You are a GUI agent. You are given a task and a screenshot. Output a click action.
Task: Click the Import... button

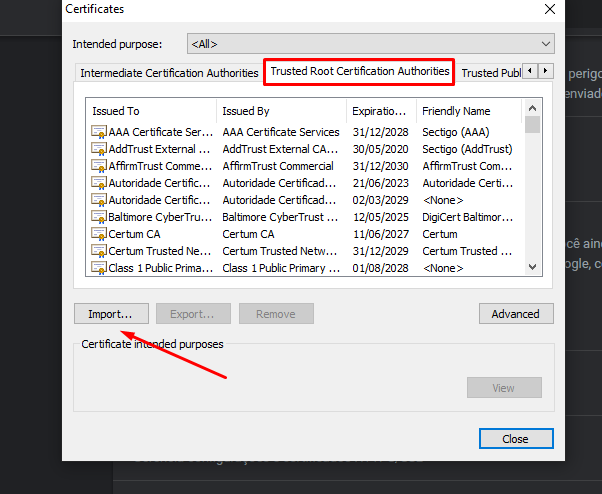(111, 314)
